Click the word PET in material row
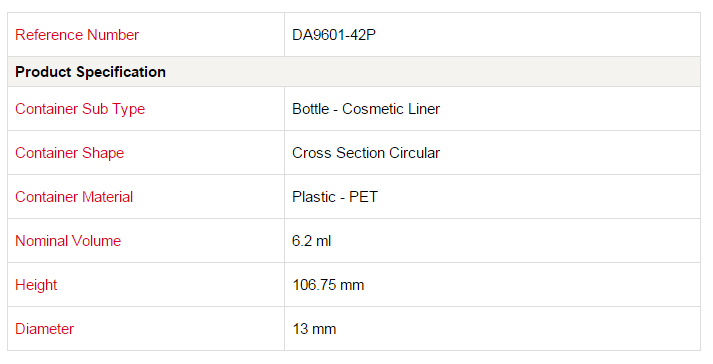 point(364,197)
